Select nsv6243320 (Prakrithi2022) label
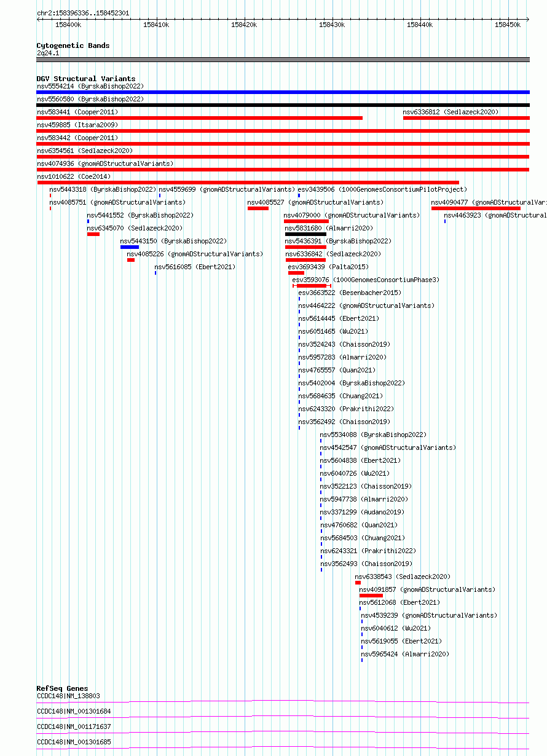 click(347, 409)
